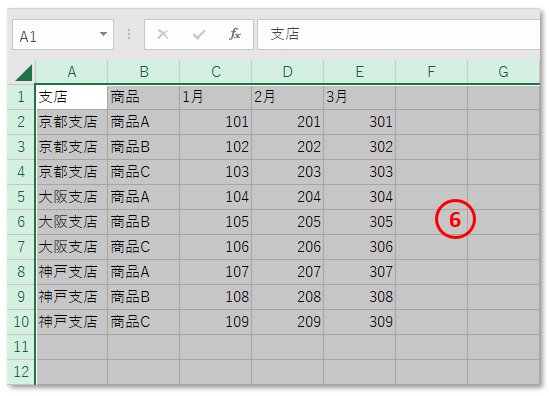Click 神戸支店 cell in row 9
Screen dimensions: 549x396
71,297
